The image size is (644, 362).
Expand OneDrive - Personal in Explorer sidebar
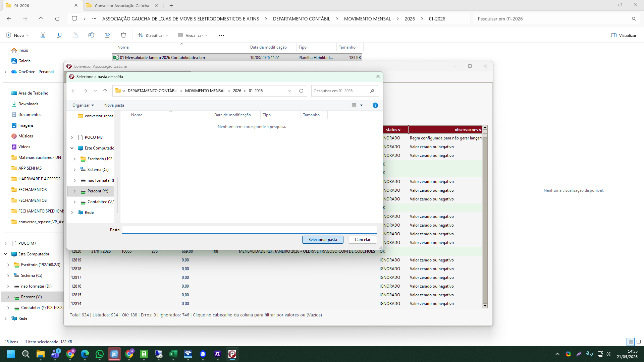pos(5,72)
